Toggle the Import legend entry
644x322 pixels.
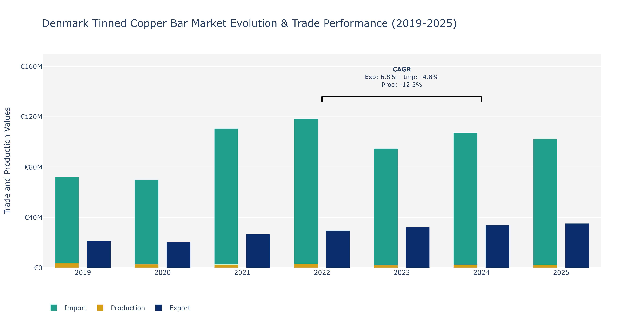point(68,308)
